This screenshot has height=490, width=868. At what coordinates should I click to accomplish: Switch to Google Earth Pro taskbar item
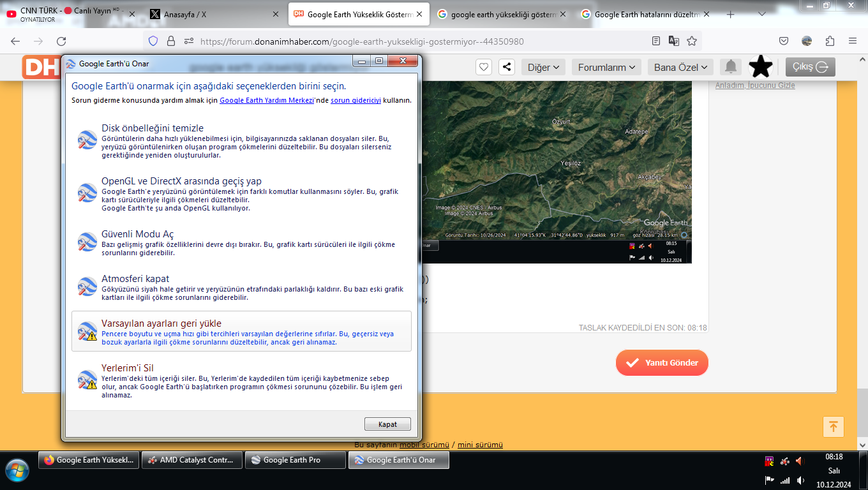click(x=296, y=460)
